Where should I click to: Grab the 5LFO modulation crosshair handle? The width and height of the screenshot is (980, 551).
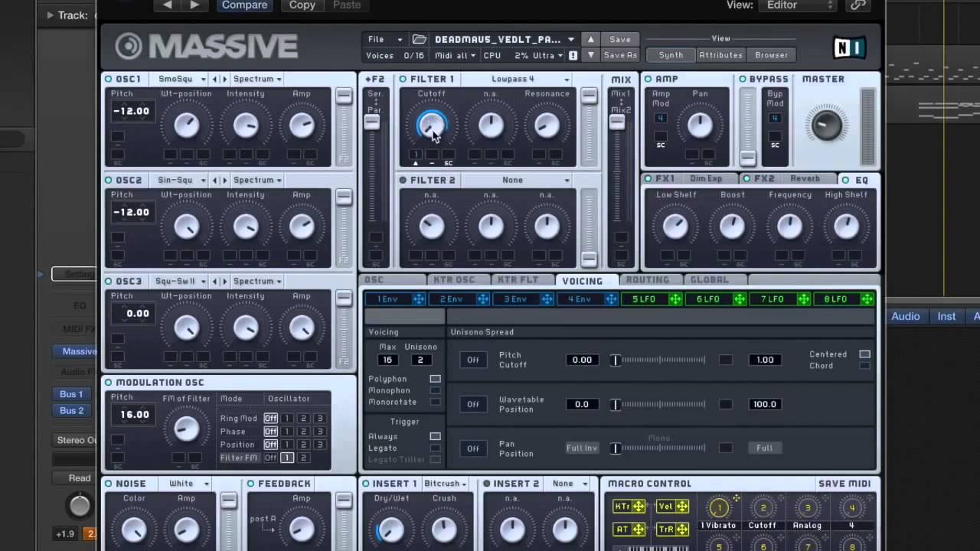click(x=675, y=299)
